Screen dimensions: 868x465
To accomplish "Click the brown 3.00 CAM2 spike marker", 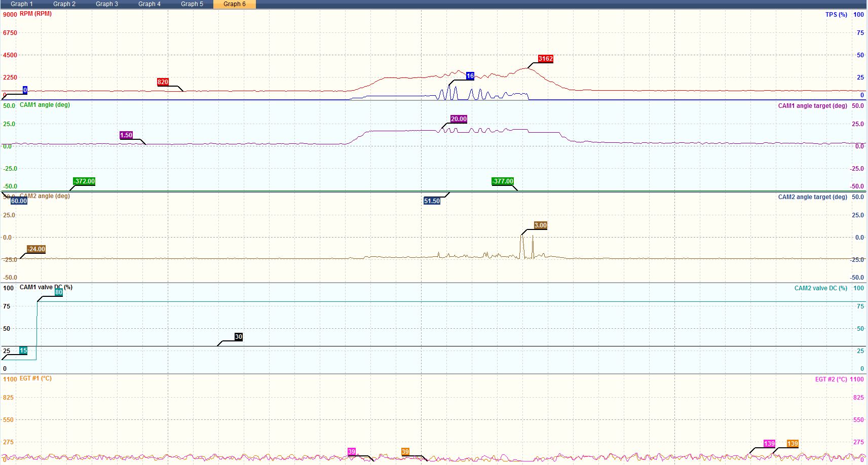I will coord(540,225).
